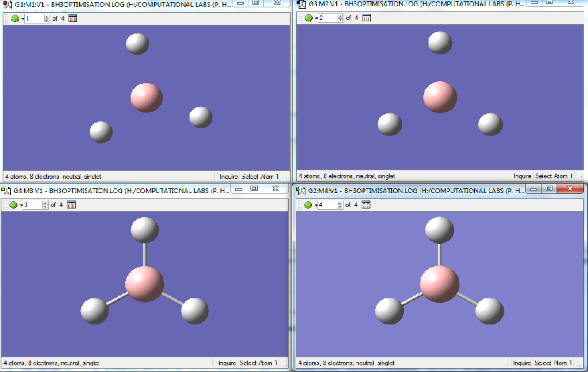Click the frame spinner arrows in G1:M1:V1 window
588x372 pixels.
[46, 18]
